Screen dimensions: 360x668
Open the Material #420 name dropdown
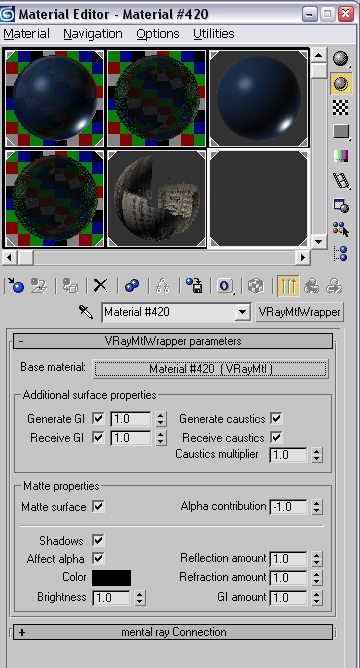(x=242, y=312)
